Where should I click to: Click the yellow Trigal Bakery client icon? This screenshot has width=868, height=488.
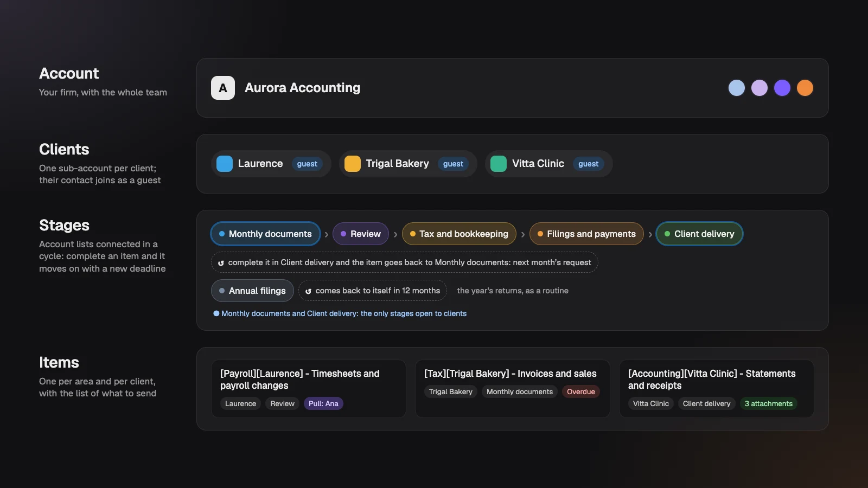pos(353,164)
